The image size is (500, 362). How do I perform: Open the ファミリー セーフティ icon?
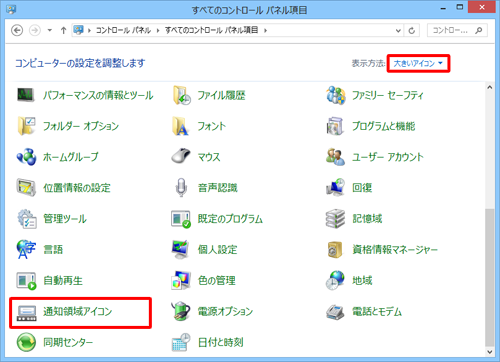pyautogui.click(x=335, y=95)
